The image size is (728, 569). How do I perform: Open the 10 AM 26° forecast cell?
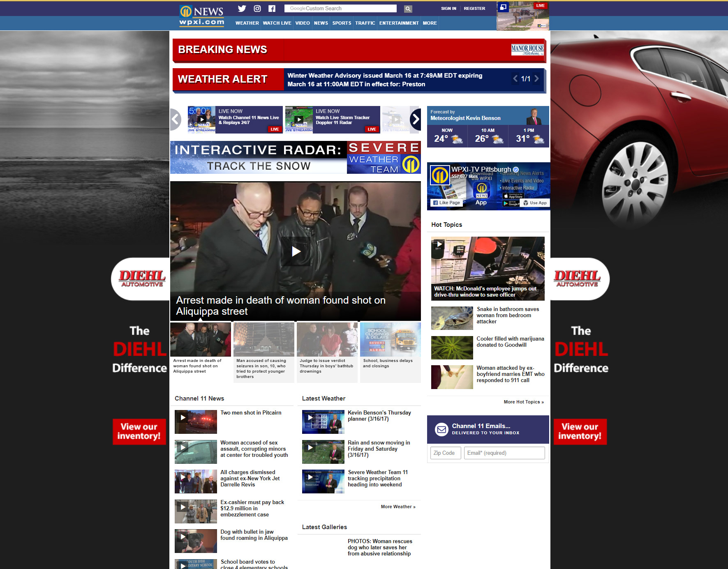[x=488, y=136]
